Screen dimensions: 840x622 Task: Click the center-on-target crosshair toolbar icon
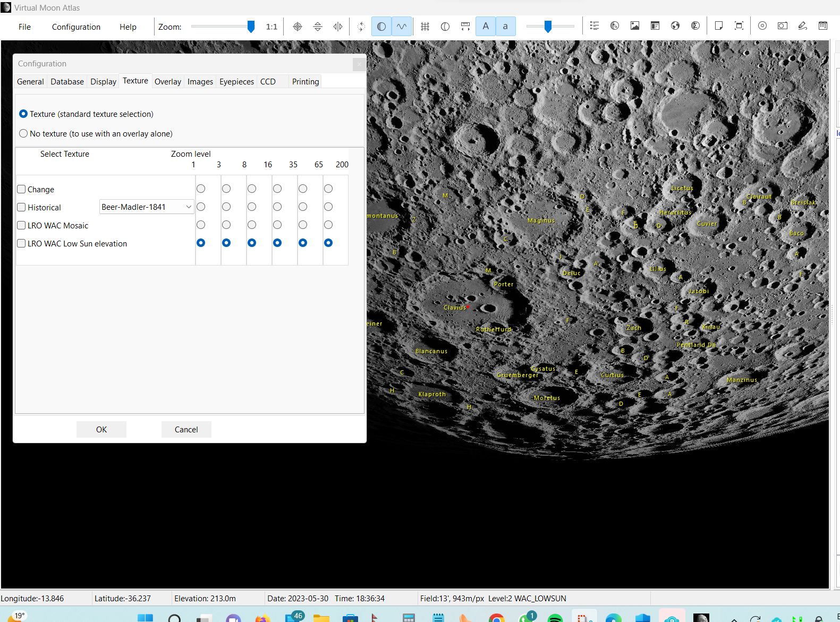pyautogui.click(x=298, y=27)
